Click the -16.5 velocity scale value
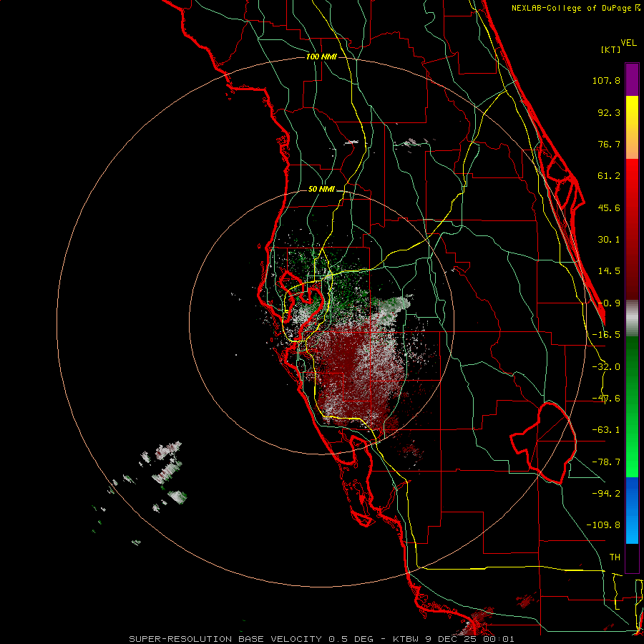644x644 pixels. pyautogui.click(x=606, y=335)
